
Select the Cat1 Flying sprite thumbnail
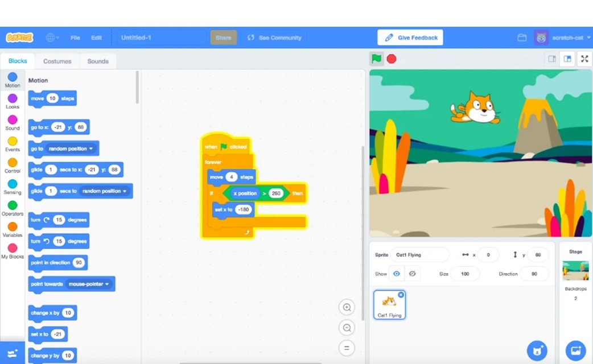pyautogui.click(x=390, y=304)
